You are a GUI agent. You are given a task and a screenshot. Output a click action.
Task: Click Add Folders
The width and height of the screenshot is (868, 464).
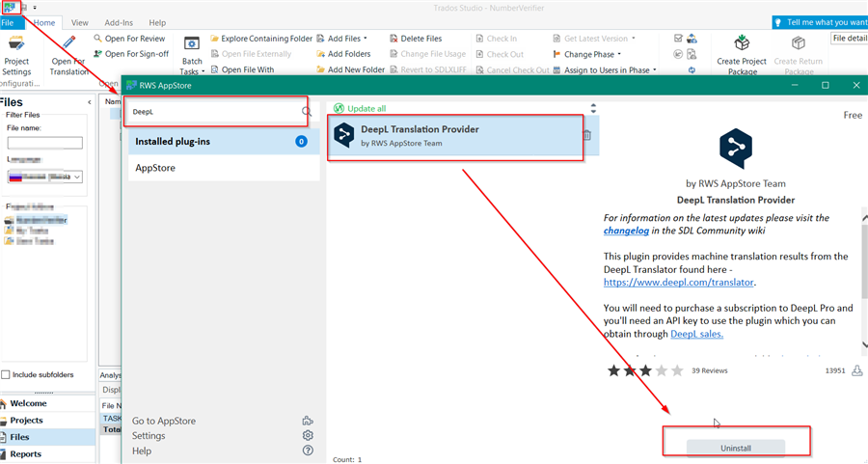343,54
